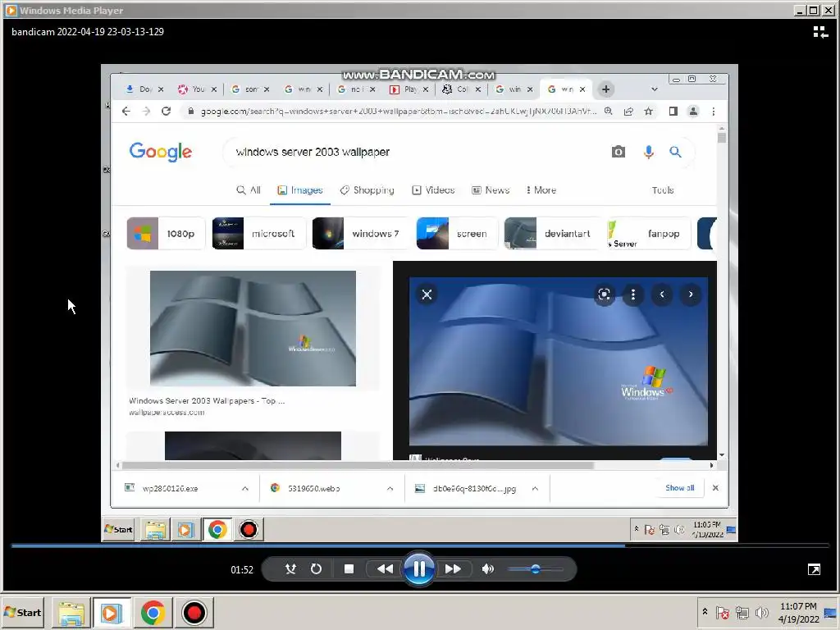Adjust the Media Player volume slider
This screenshot has width=840, height=630.
coord(535,569)
